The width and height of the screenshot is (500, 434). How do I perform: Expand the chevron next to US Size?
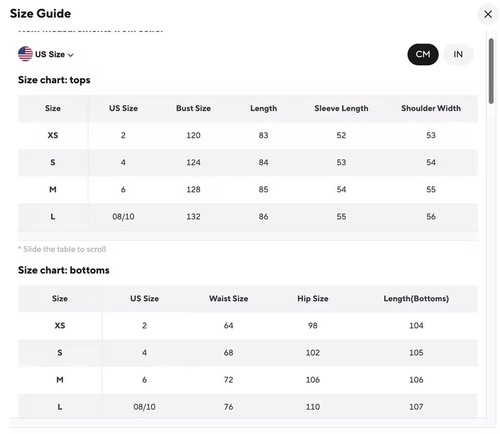pyautogui.click(x=71, y=55)
